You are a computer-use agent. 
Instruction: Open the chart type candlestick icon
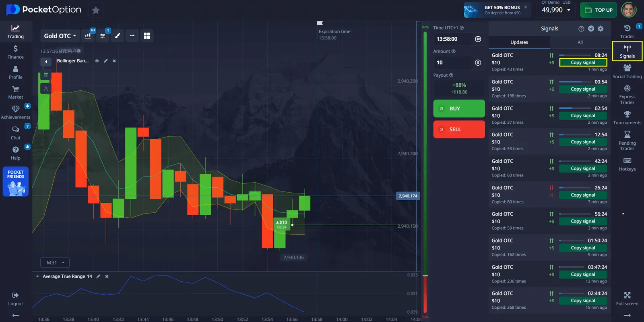(88, 36)
